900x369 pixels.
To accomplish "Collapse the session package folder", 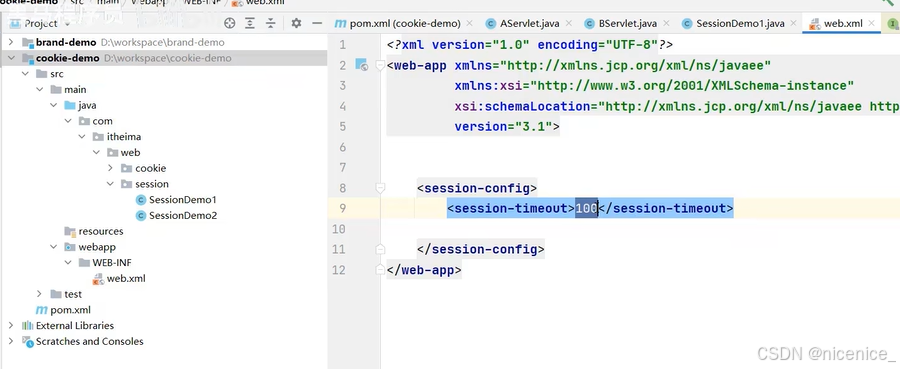I will (110, 184).
